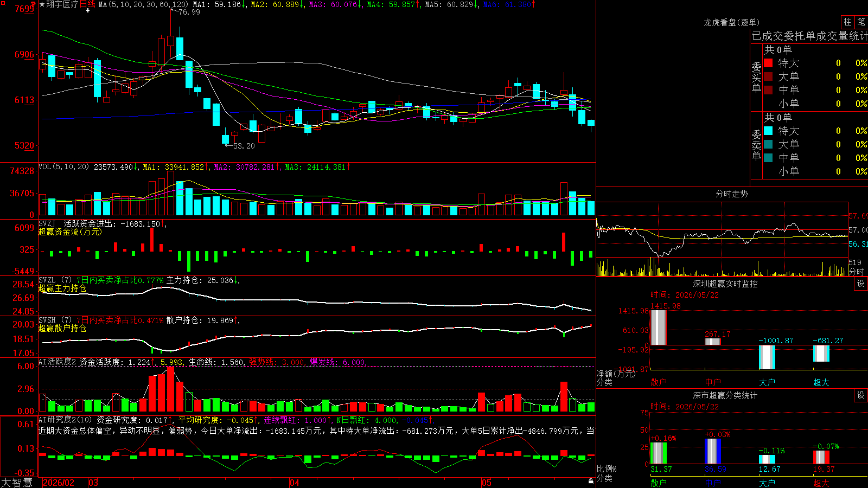This screenshot has height=488, width=868.
Task: Click the 散户持仓: 19.869 value
Action: click(202, 320)
